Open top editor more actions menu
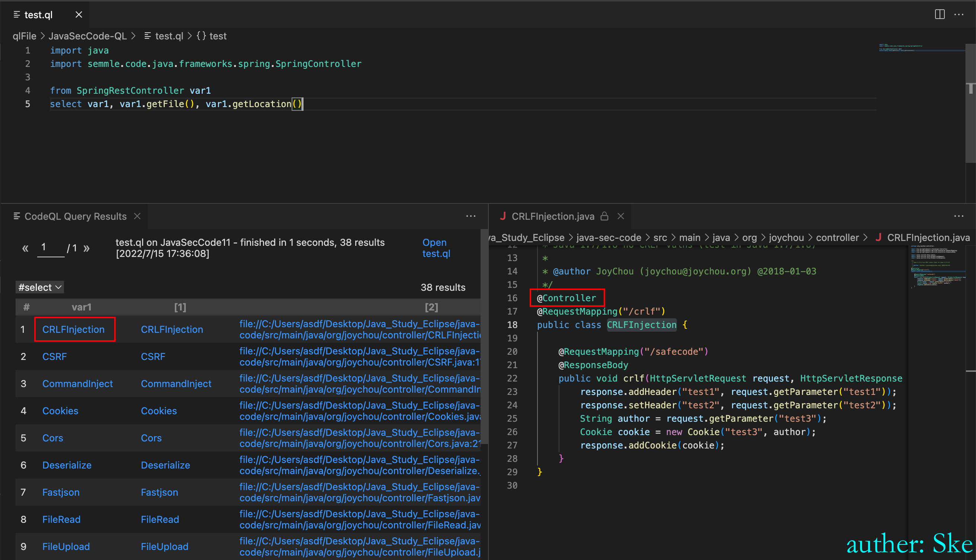This screenshot has height=560, width=976. tap(959, 15)
